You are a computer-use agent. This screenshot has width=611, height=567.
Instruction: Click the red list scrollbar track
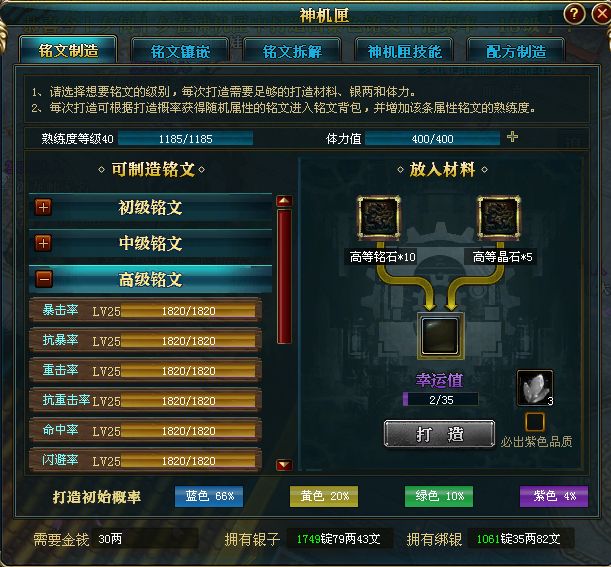(284, 277)
